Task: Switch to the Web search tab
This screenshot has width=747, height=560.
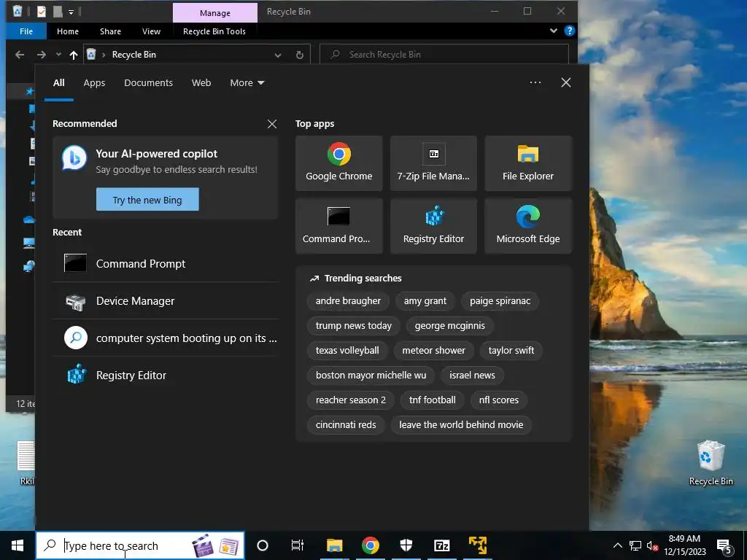Action: 201,83
